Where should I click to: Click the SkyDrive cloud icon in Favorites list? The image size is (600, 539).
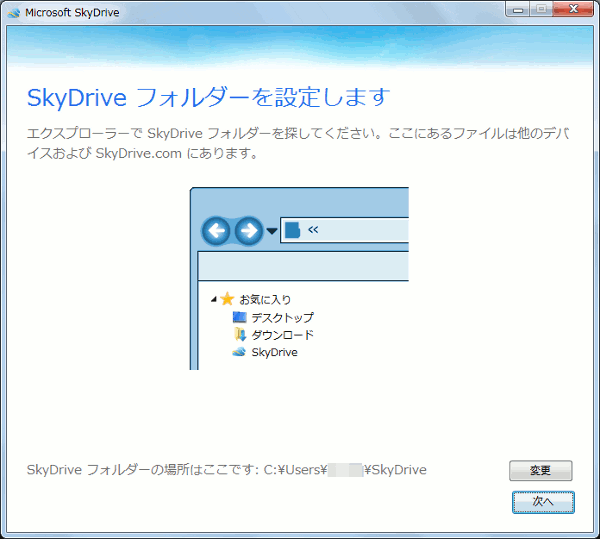239,352
